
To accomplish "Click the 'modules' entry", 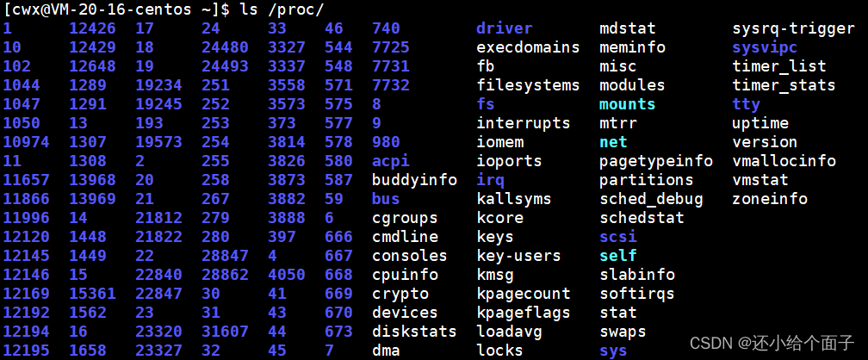I will pos(632,85).
